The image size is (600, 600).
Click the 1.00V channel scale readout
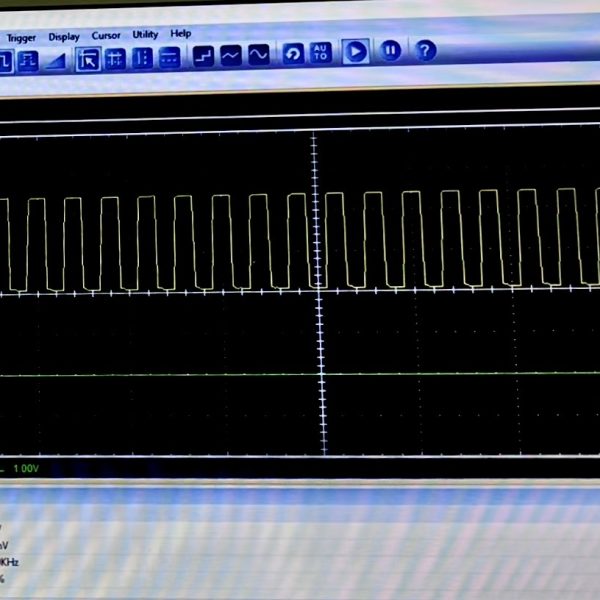(26, 468)
